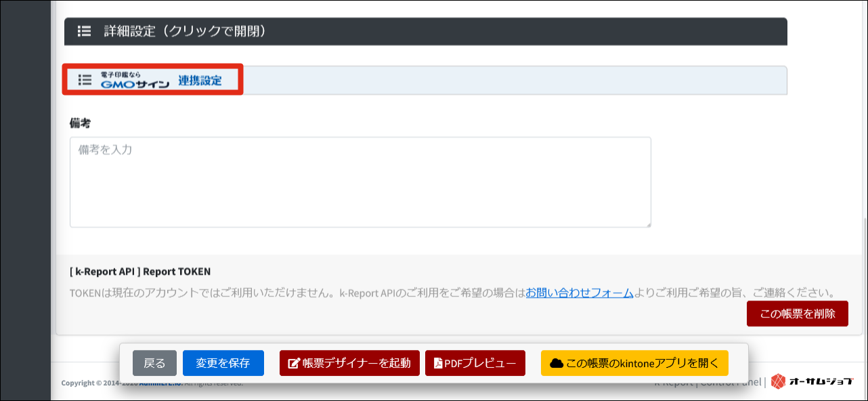The width and height of the screenshot is (868, 401).
Task: Expand the GMOサイン 連携設定 panel
Action: 474,80
